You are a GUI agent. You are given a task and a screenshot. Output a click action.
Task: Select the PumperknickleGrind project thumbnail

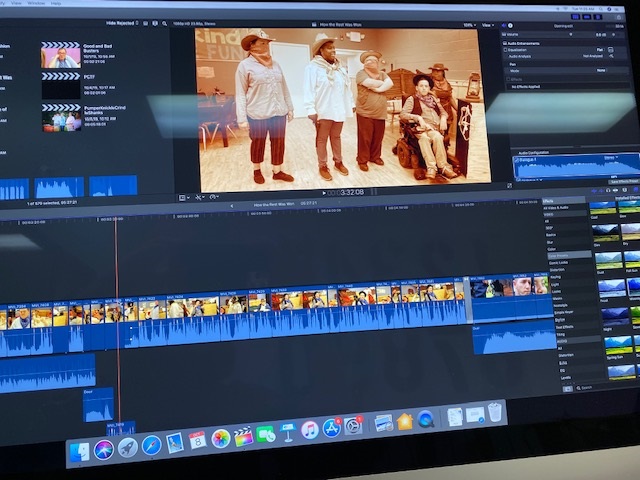(x=62, y=118)
